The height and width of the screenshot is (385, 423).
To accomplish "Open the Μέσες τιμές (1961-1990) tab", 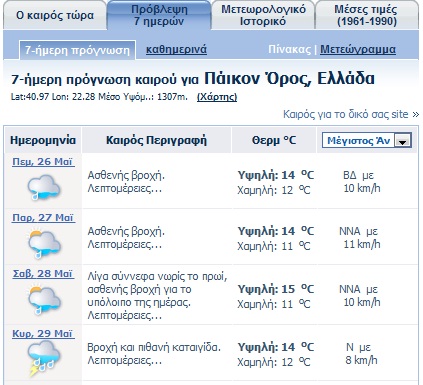I will click(367, 15).
